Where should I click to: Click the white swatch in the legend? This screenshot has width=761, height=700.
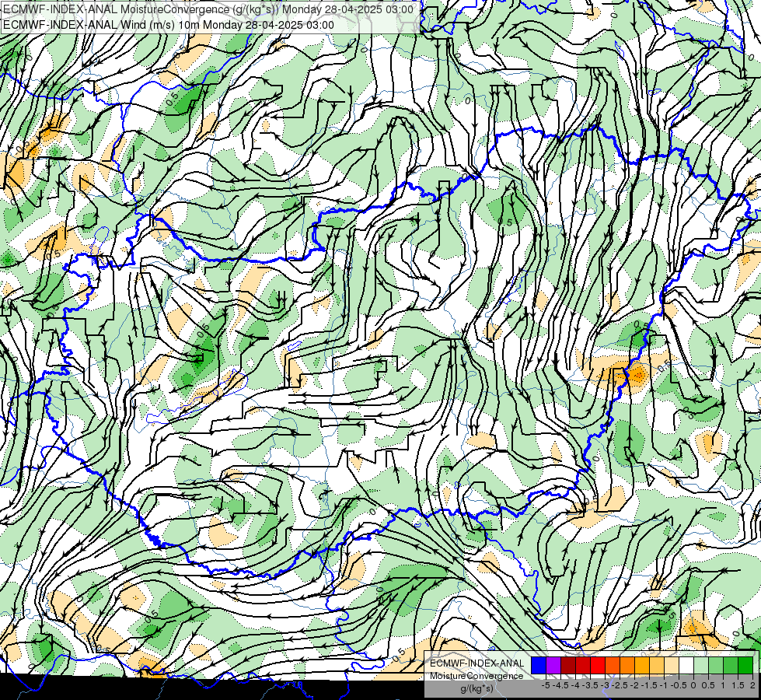(686, 665)
